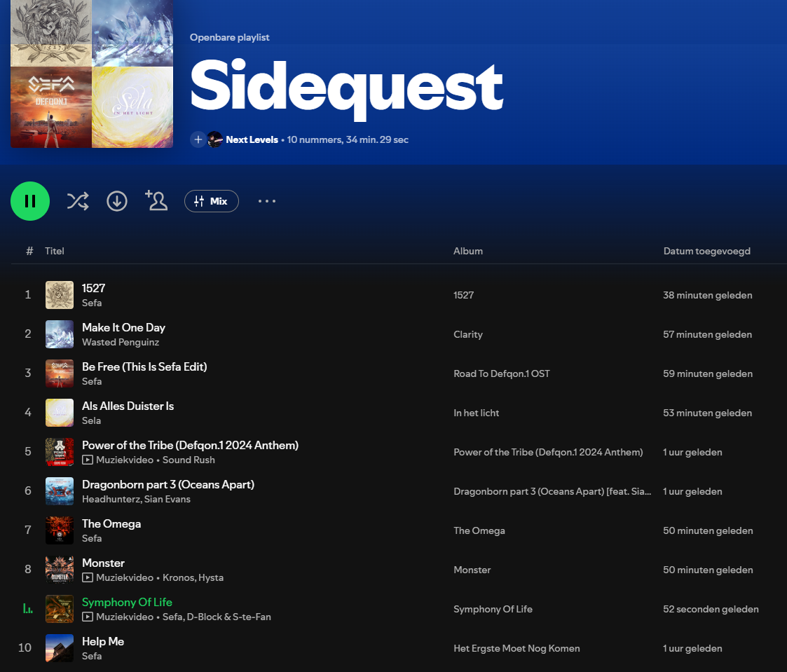Open the In het licht album
The width and height of the screenshot is (787, 672).
(477, 413)
